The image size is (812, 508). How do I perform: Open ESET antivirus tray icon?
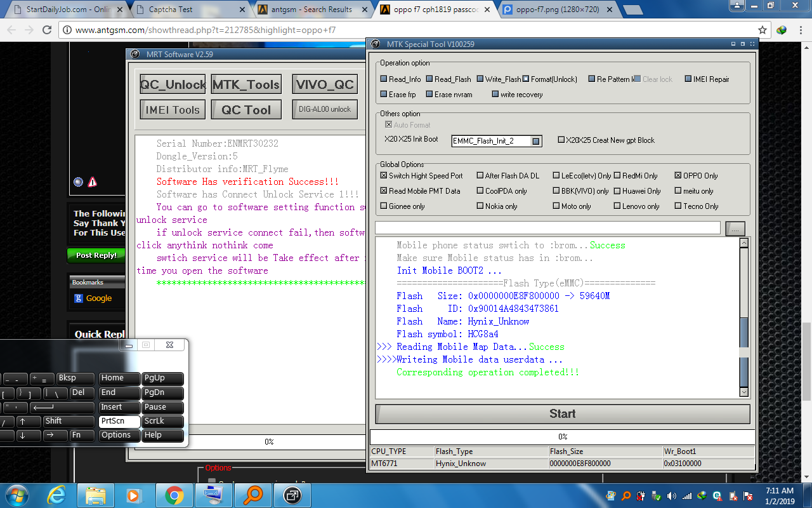coord(717,496)
